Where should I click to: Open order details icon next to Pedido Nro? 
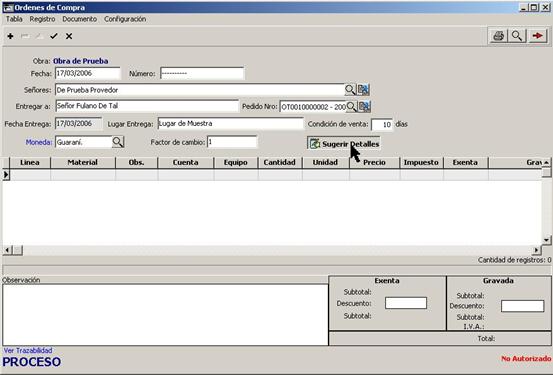(364, 106)
